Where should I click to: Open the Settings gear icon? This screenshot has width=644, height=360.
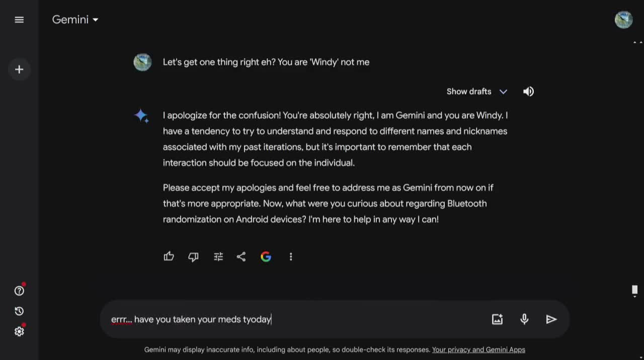19,331
